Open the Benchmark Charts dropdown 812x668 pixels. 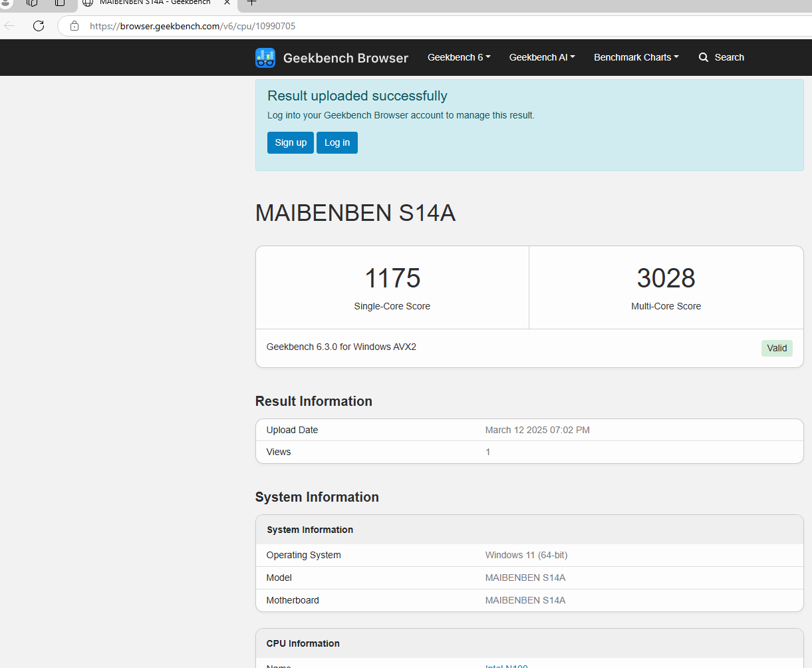point(636,57)
